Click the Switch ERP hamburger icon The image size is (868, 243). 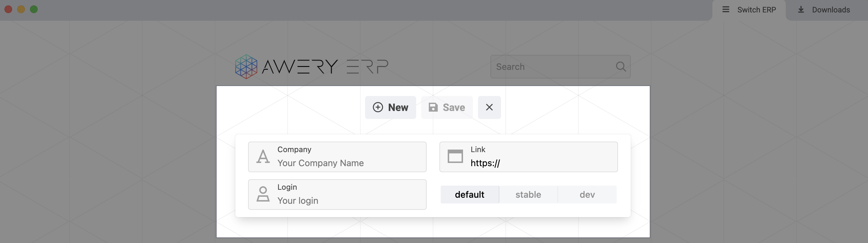tap(726, 10)
